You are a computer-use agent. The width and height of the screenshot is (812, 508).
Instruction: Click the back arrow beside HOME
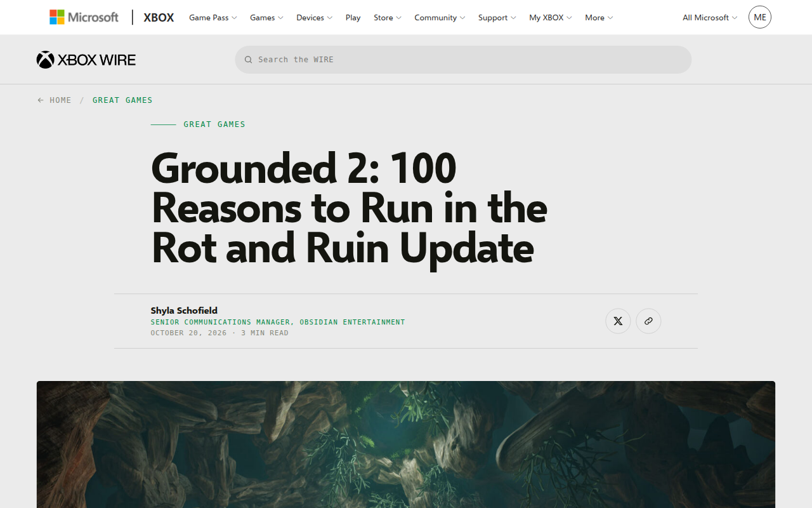(x=41, y=100)
